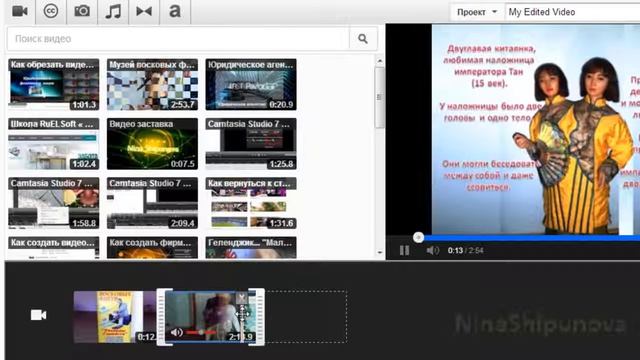This screenshot has width=640, height=360.
Task: Open the video camera tab
Action: [x=20, y=11]
